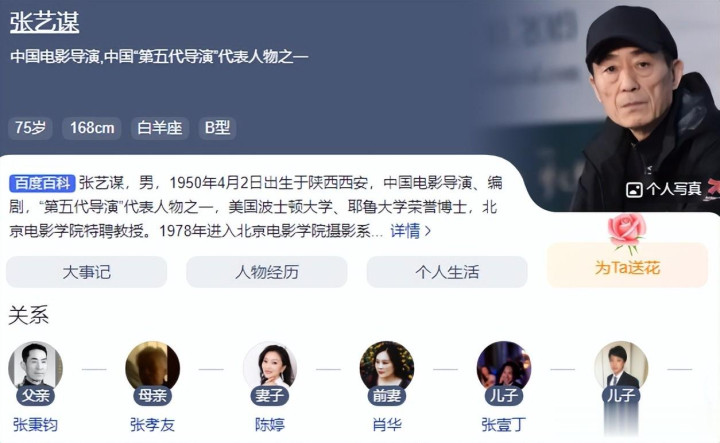Select the 168cm height tag
Image resolution: width=720 pixels, height=443 pixels.
[92, 128]
